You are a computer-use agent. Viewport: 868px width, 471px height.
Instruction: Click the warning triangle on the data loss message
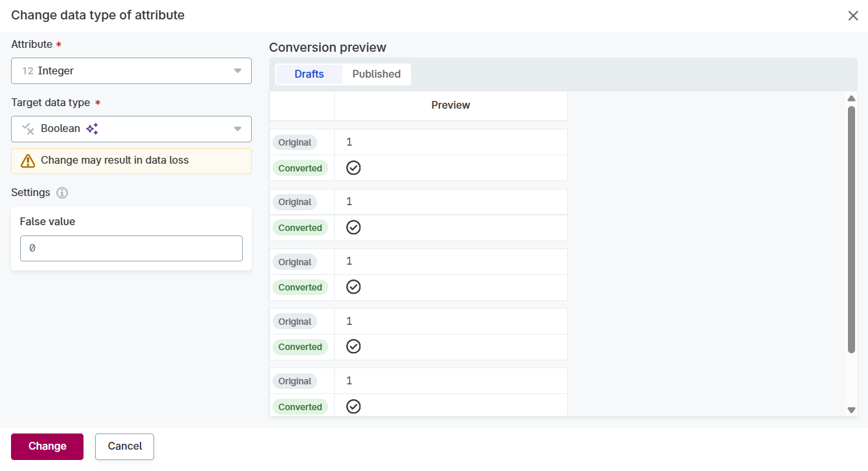pyautogui.click(x=27, y=160)
